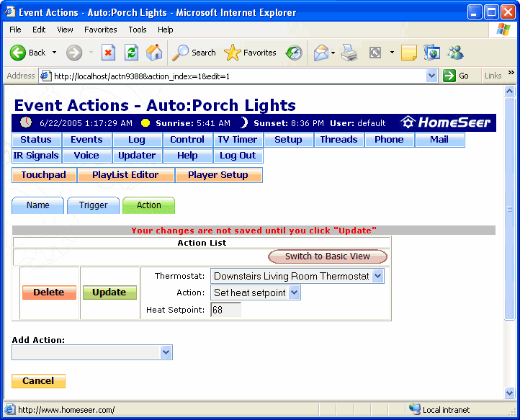Open the Log page

[x=137, y=140]
